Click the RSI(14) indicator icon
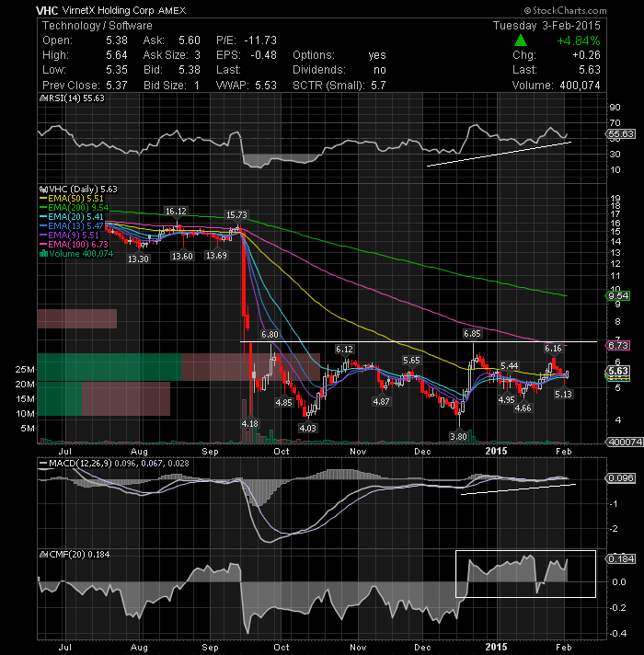The width and height of the screenshot is (644, 655). pyautogui.click(x=44, y=98)
